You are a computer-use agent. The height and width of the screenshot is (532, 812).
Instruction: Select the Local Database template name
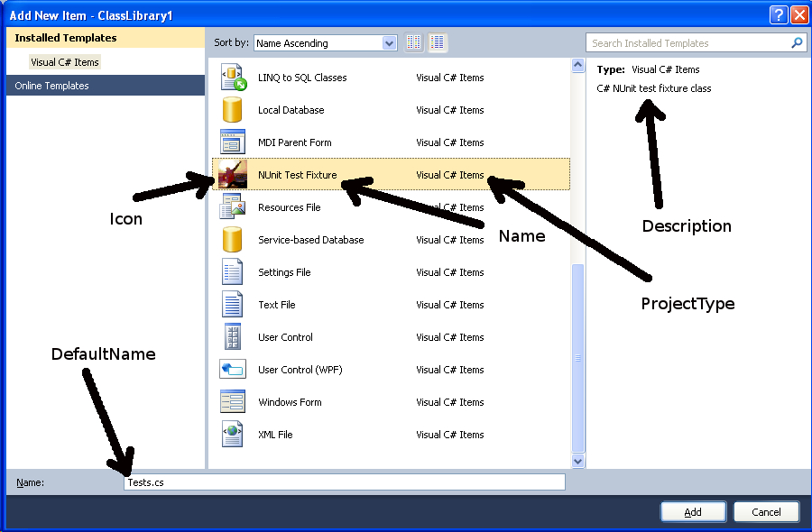tap(291, 110)
